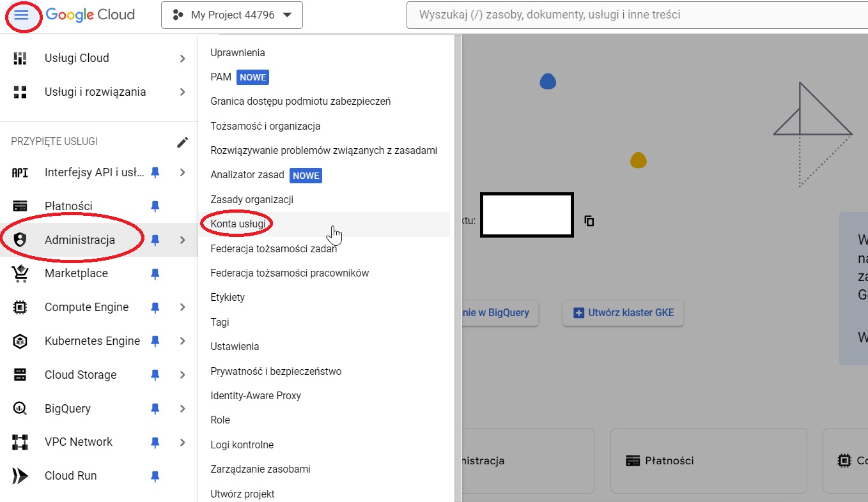This screenshot has height=502, width=868.
Task: Unpin Cloud Run from pinned services
Action: 154,475
